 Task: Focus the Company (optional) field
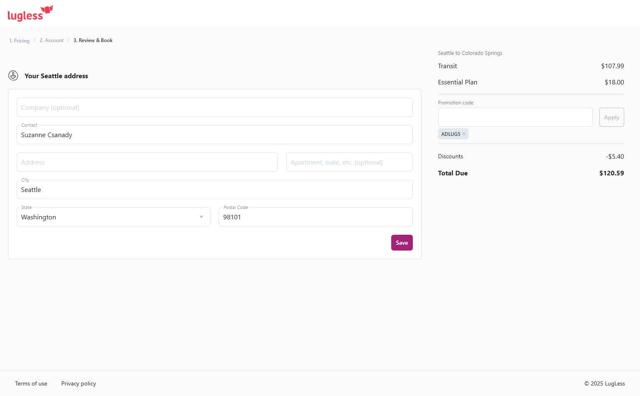coord(215,107)
